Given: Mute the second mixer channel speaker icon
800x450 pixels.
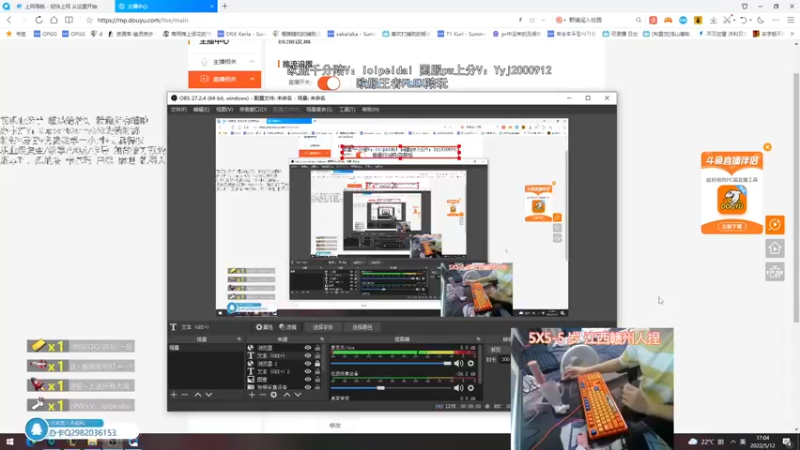Looking at the screenshot, I should coord(459,388).
